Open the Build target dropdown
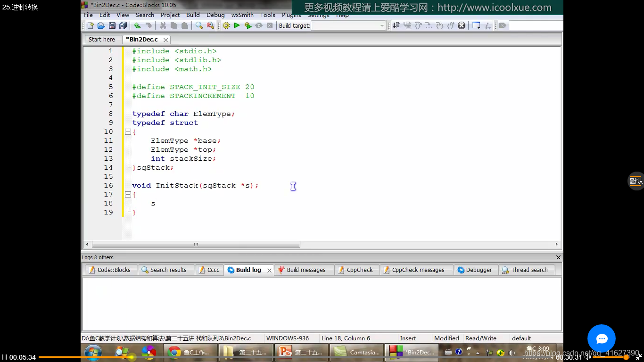Viewport: 644px width, 362px height. click(348, 26)
